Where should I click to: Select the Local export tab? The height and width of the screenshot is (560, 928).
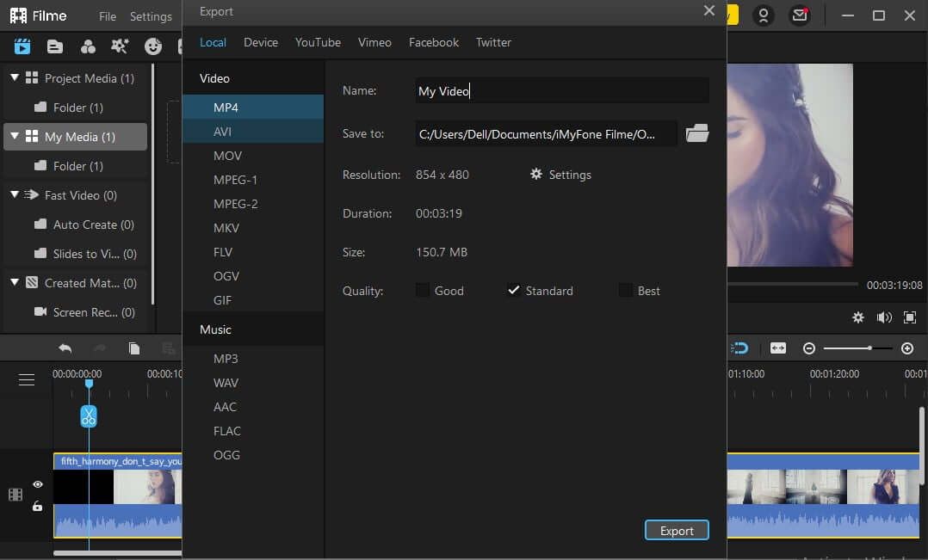click(x=213, y=42)
